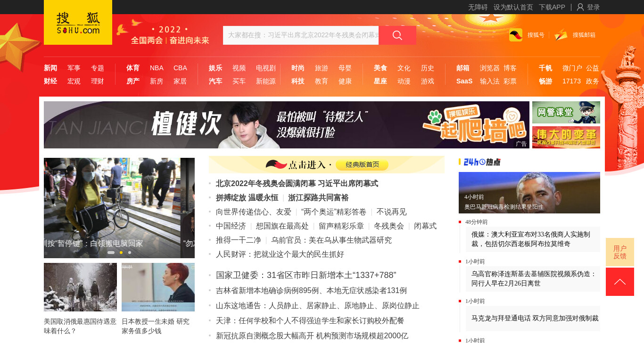Open 浙江探路共同富裕 headline
Screen dimensions: 644x343
318,197
